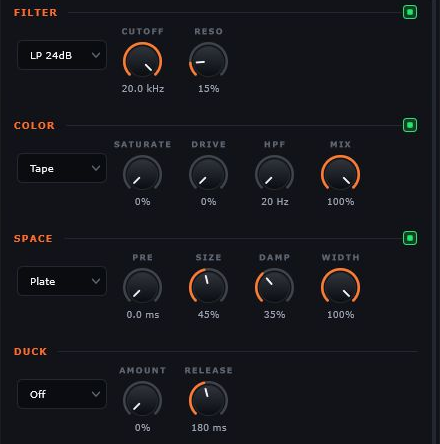Image resolution: width=440 pixels, height=444 pixels.
Task: Click the WIDTH label
Action: [x=340, y=257]
